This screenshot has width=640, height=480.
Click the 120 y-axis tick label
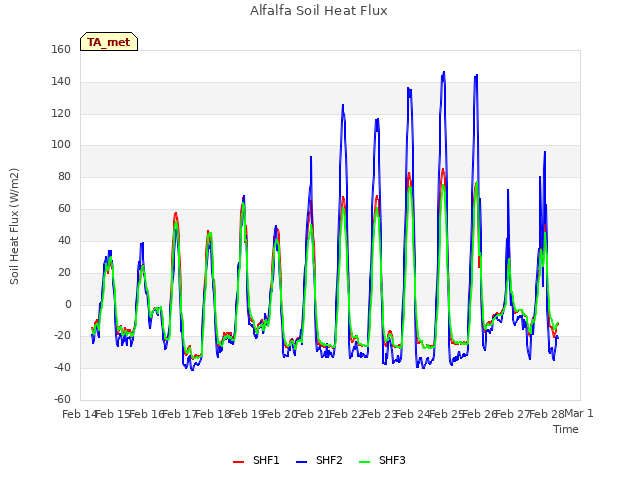tap(61, 113)
